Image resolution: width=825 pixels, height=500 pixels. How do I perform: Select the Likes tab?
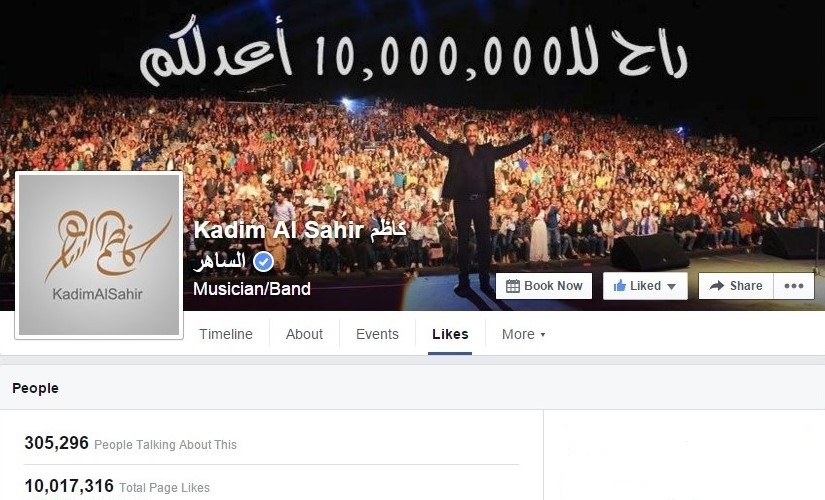point(450,334)
